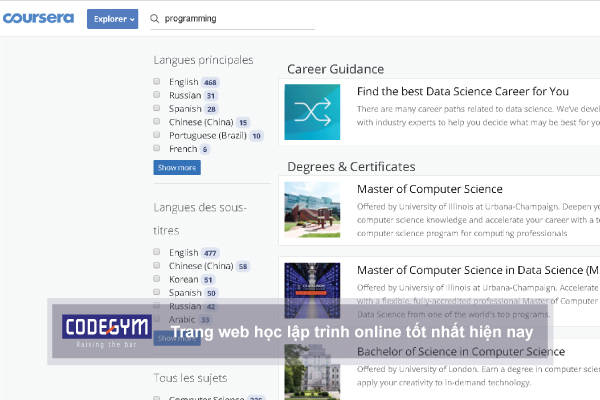The image size is (600, 400).
Task: Open Master of Computer Science in Data Science
Action: click(x=478, y=270)
